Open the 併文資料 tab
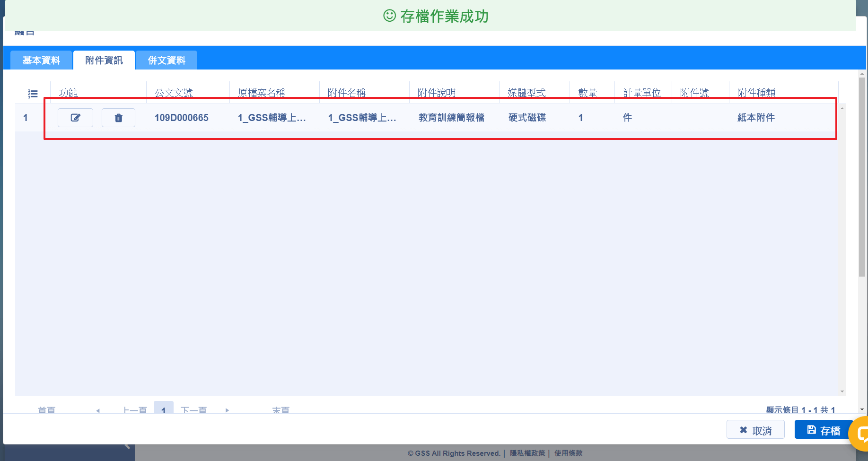 tap(167, 61)
